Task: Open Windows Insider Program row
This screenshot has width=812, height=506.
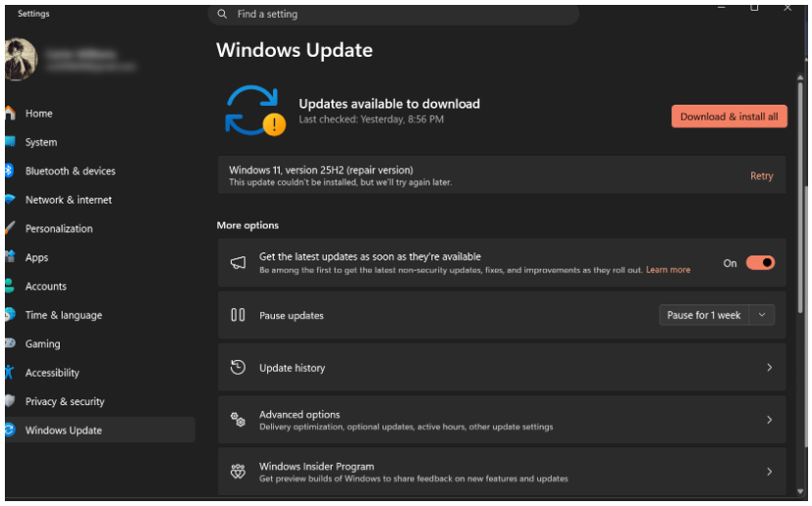Action: click(501, 472)
